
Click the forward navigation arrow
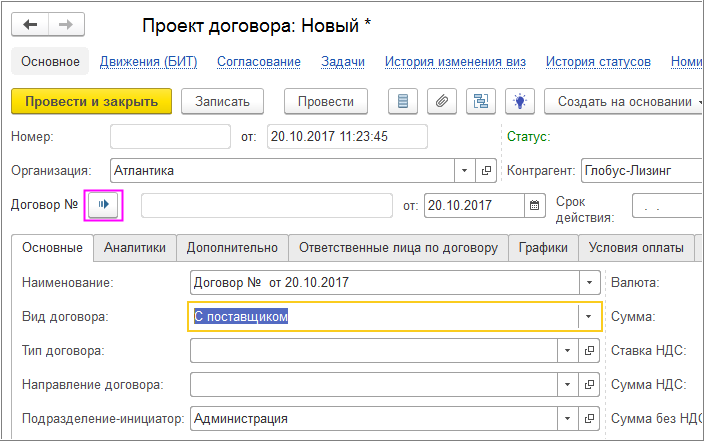click(66, 24)
